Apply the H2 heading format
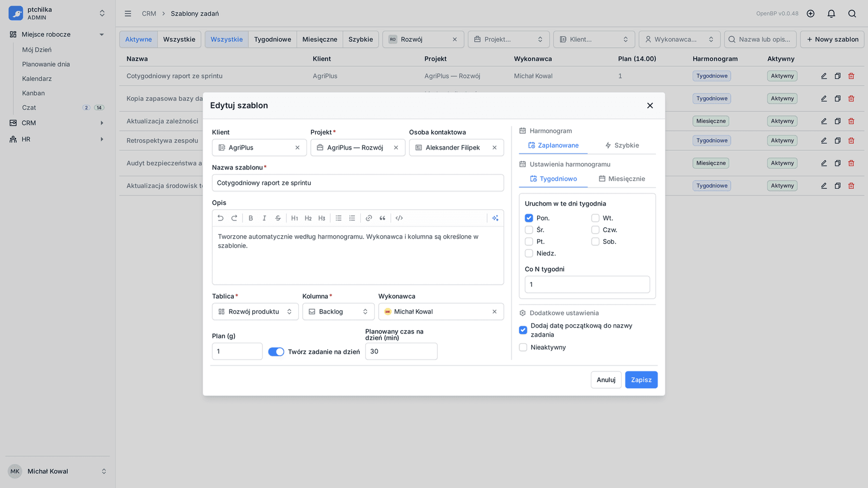Screen dimensions: 868x488 [308, 218]
